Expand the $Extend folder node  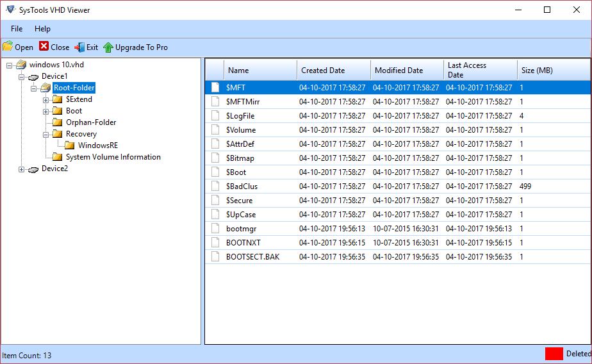point(45,100)
